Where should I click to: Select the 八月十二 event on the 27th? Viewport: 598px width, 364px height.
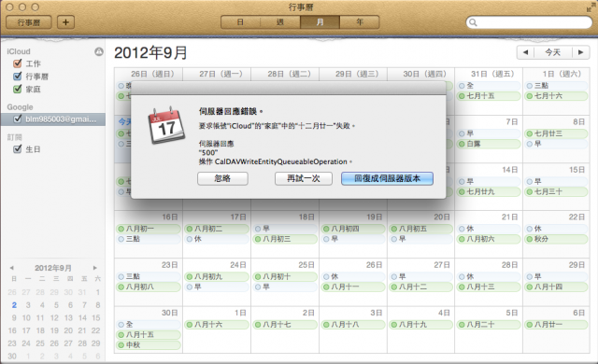[421, 287]
